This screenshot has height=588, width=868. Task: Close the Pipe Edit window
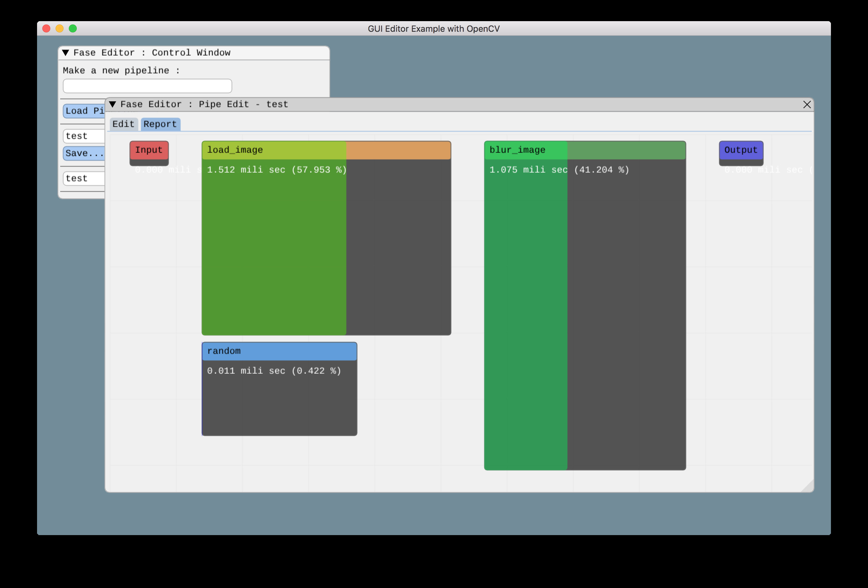[x=807, y=105]
